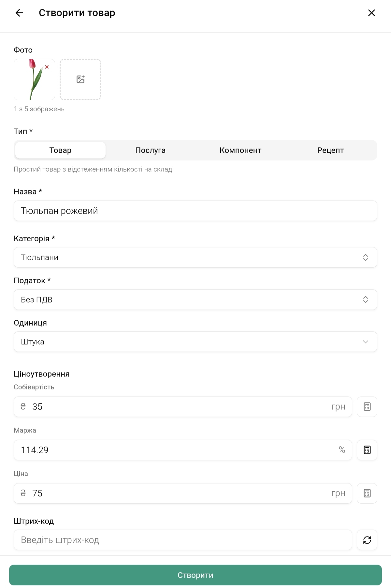Generate barcode with refresh icon
The height and width of the screenshot is (588, 391).
tap(367, 540)
